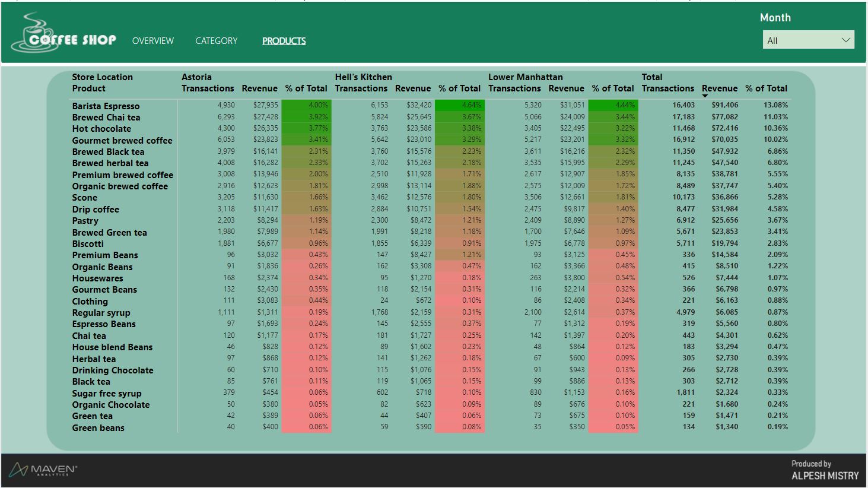The height and width of the screenshot is (488, 868).
Task: Click Astoria's green 4.00% heatmap cell
Action: pos(306,105)
